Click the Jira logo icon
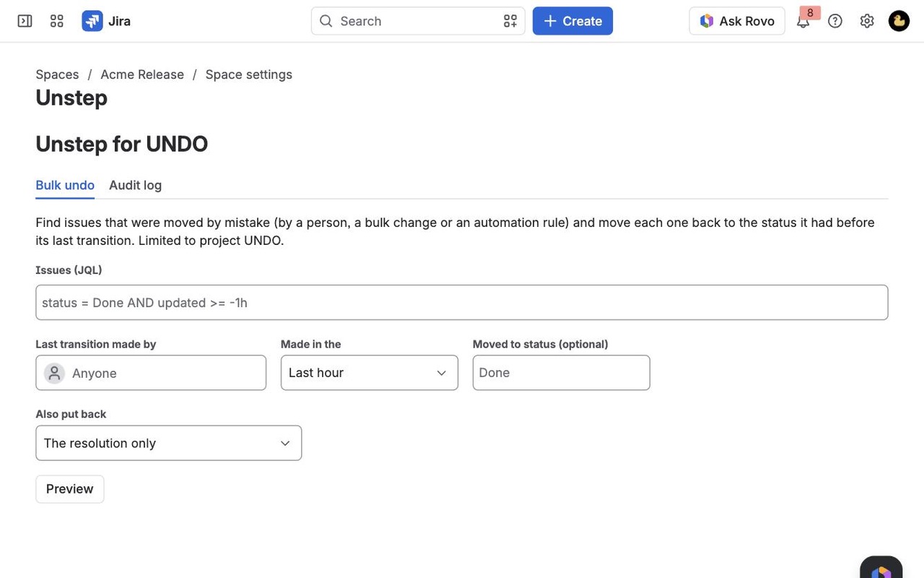The image size is (924, 578). click(x=92, y=21)
